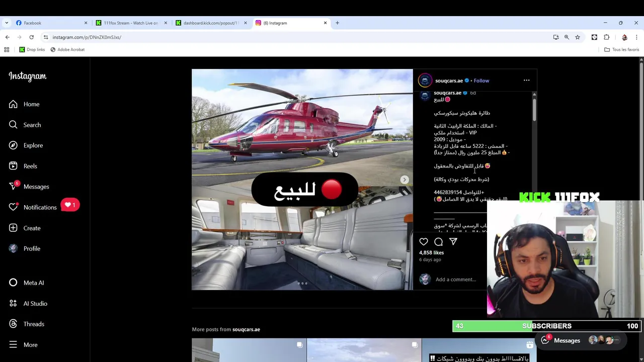Open souqcars.ae profile from post header
Viewport: 644px width, 362px height.
pyautogui.click(x=449, y=80)
